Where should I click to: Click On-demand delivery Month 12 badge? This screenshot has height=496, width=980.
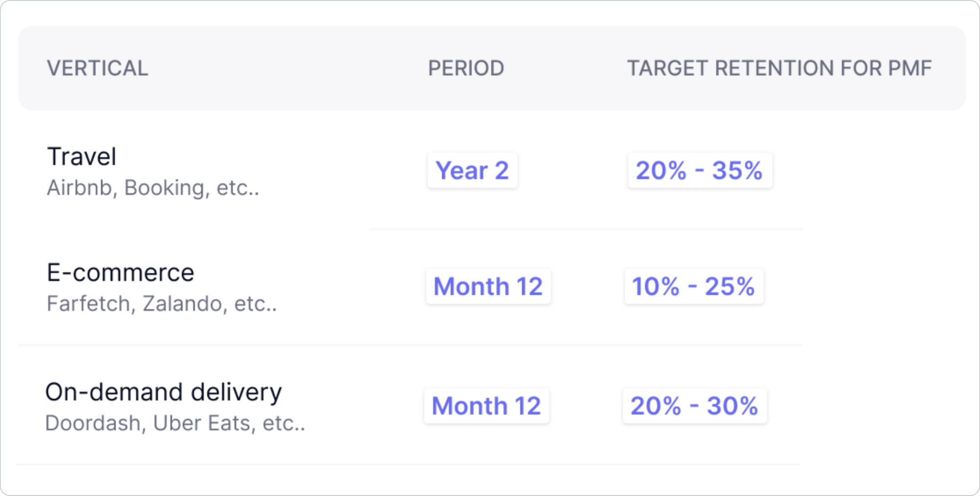[487, 406]
